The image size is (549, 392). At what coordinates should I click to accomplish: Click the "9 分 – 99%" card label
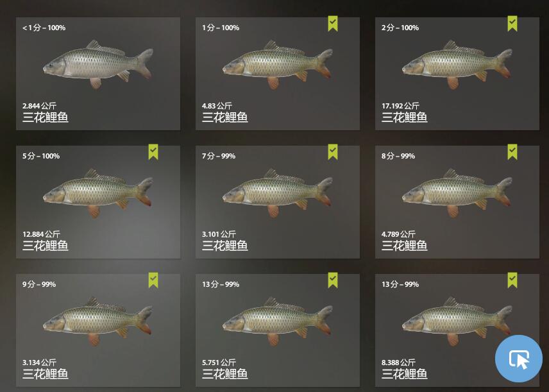pyautogui.click(x=39, y=284)
